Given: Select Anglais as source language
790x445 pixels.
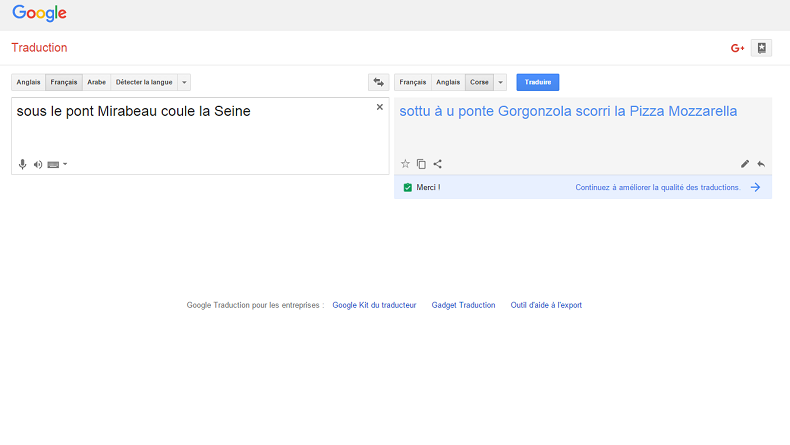Looking at the screenshot, I should [x=28, y=82].
